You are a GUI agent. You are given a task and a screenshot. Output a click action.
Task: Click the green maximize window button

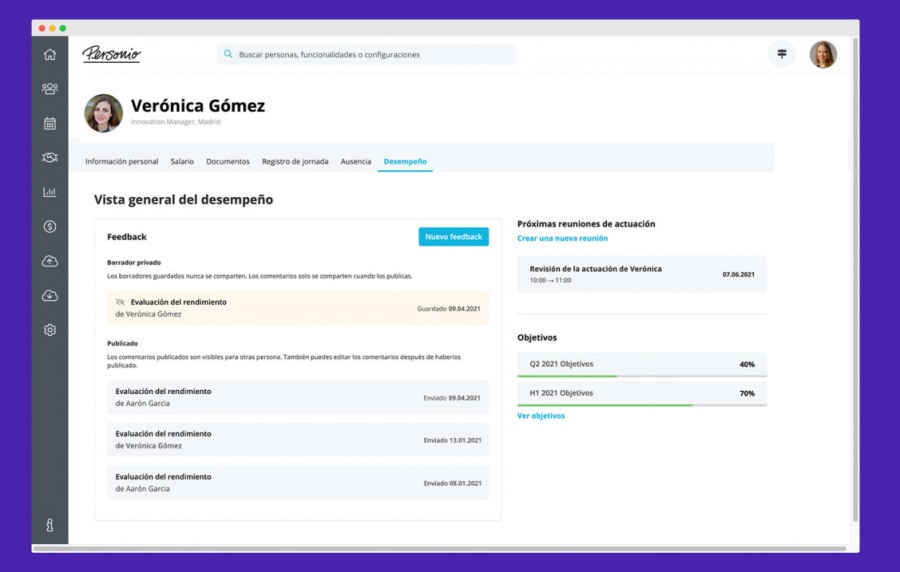coord(63,28)
